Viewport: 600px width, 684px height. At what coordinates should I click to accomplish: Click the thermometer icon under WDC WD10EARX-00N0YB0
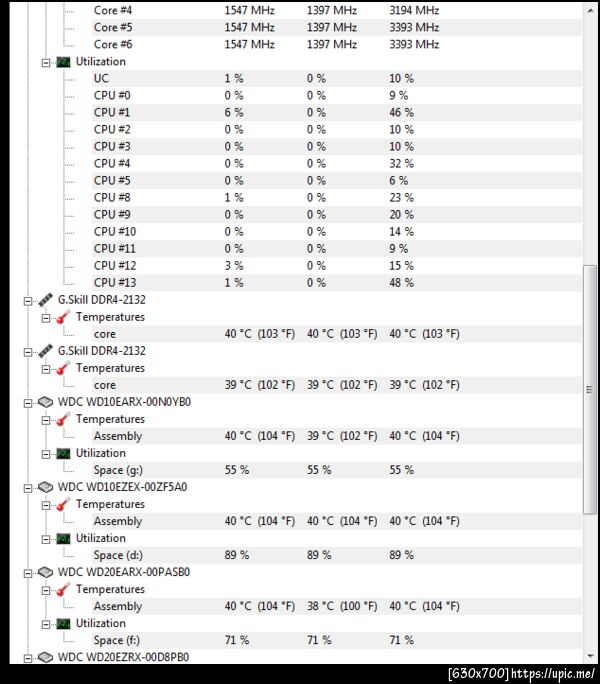point(63,419)
